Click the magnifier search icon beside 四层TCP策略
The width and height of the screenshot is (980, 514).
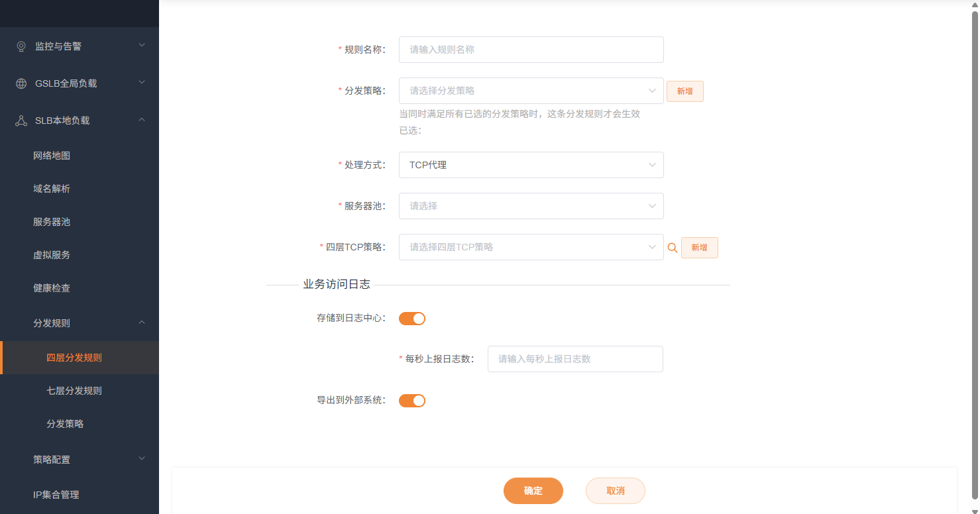click(673, 247)
